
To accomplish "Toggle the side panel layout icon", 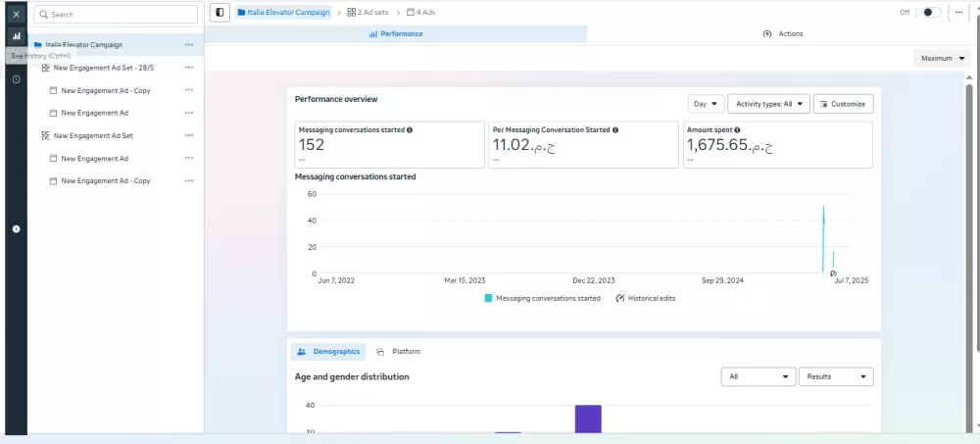I will [220, 12].
